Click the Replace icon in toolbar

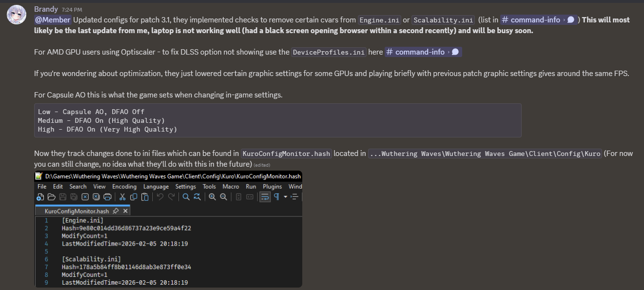tap(197, 197)
